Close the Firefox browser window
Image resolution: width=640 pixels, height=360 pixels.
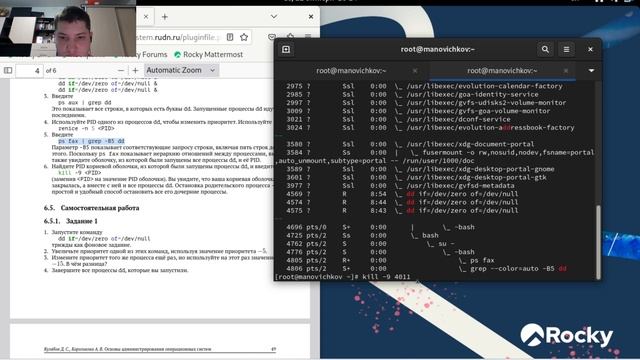point(311,17)
